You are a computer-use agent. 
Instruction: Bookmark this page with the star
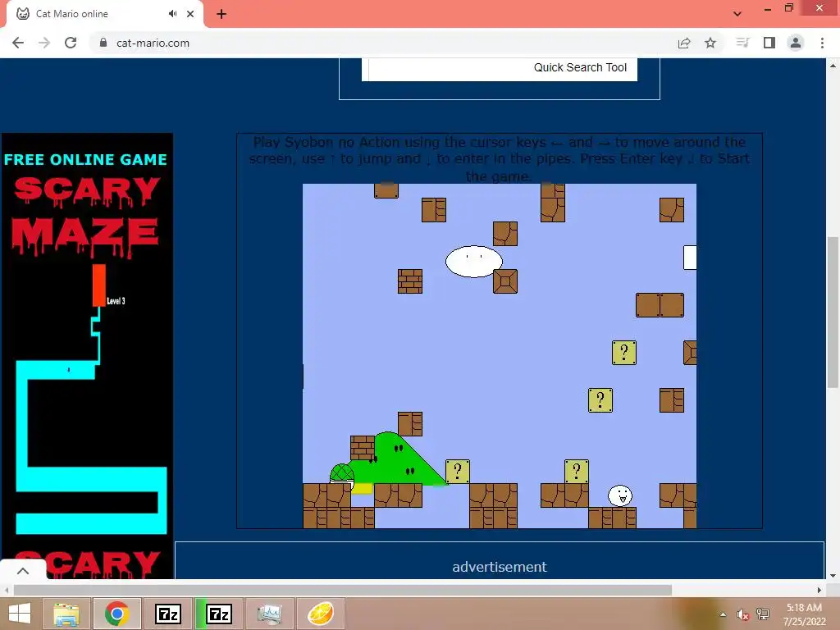[710, 43]
